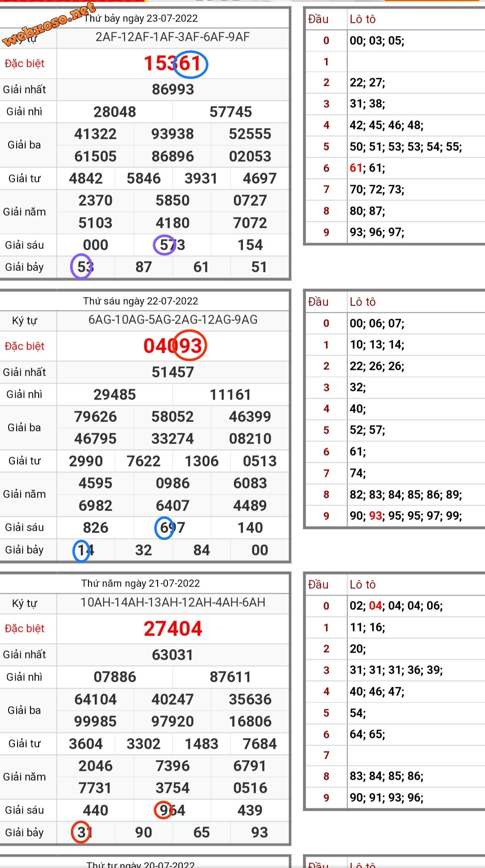Click lô tô row '31; 31; 31; 36; 39;'
This screenshot has width=485, height=868.
pos(396,670)
